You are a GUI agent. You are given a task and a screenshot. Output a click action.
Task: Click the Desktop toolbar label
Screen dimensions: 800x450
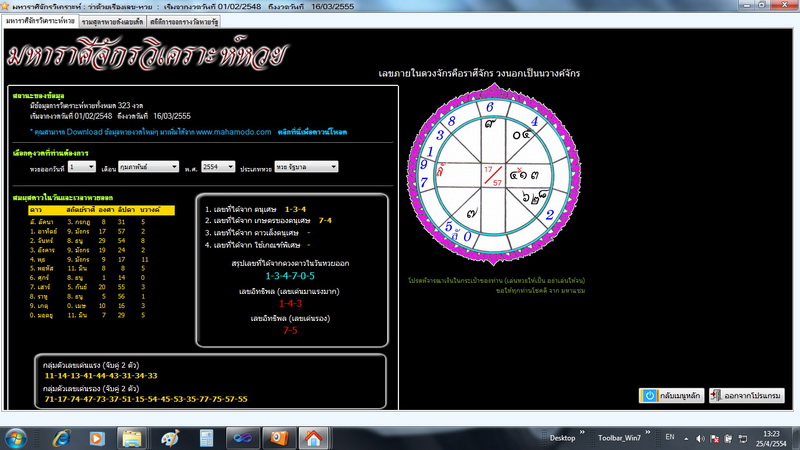[562, 438]
